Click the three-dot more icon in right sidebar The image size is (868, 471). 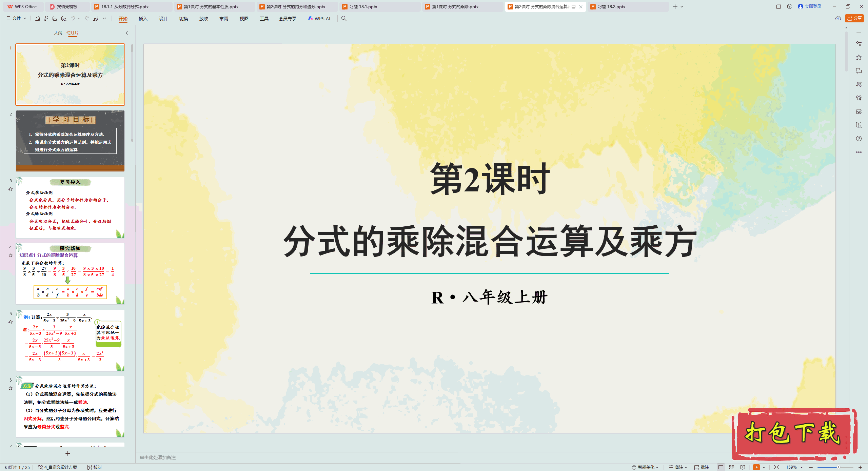859,152
